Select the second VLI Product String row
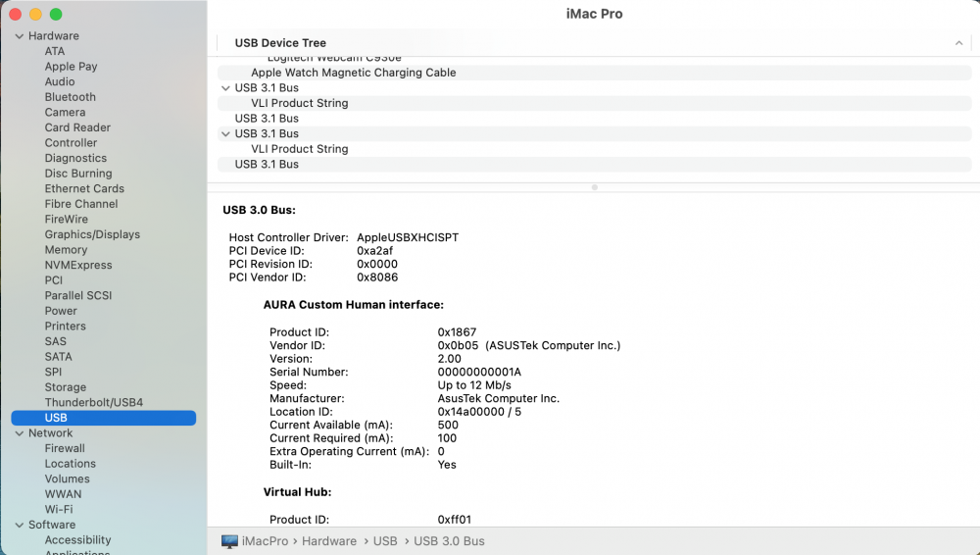980x555 pixels. (x=595, y=149)
